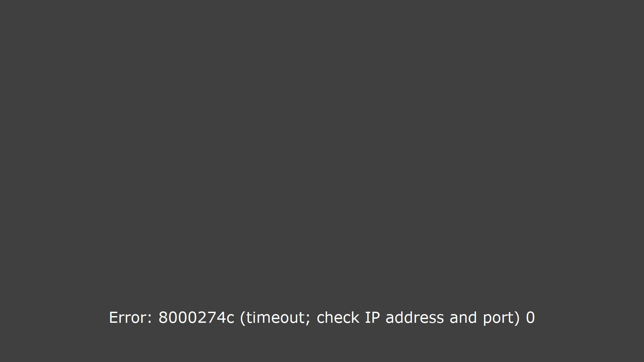Click the gray area below the error text
The height and width of the screenshot is (362, 644).
(x=322, y=345)
